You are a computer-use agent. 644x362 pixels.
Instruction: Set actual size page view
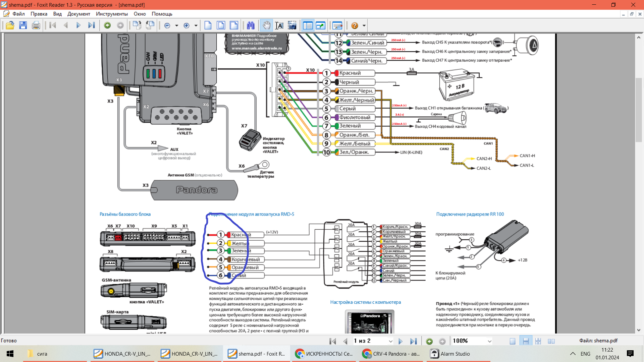tap(208, 25)
